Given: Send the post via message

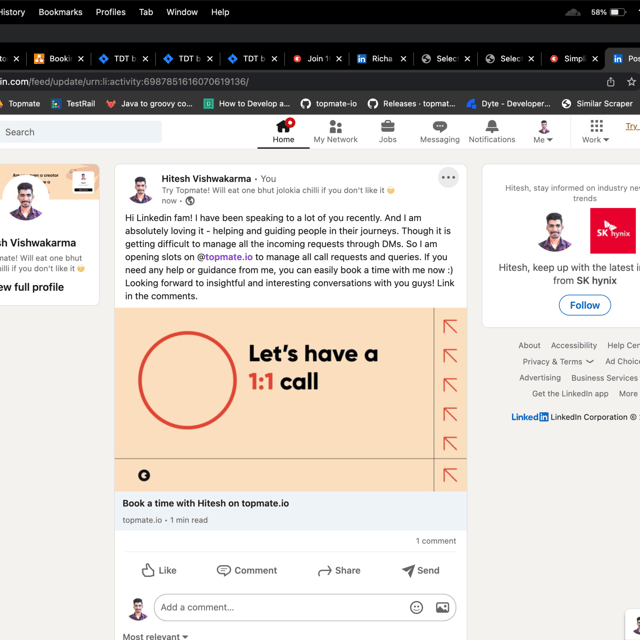Looking at the screenshot, I should click(x=420, y=570).
